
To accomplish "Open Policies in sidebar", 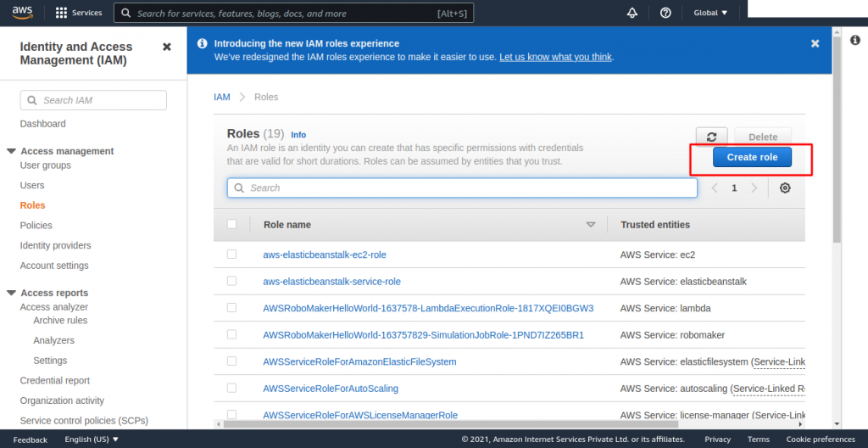I will click(36, 225).
